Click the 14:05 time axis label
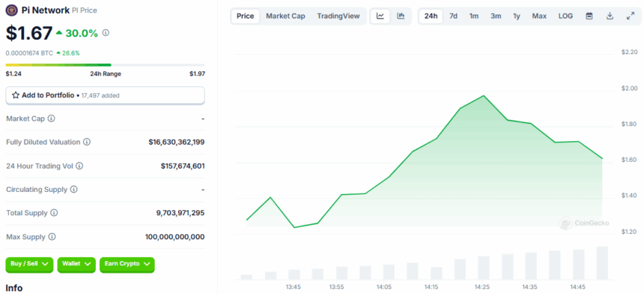This screenshot has height=294, width=644. tap(384, 287)
